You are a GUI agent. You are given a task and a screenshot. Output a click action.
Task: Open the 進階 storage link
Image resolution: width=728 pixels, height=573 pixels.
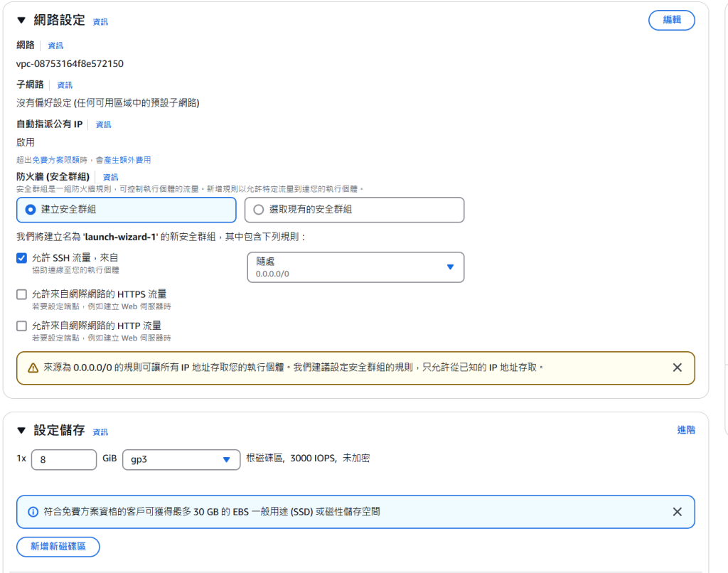(686, 430)
